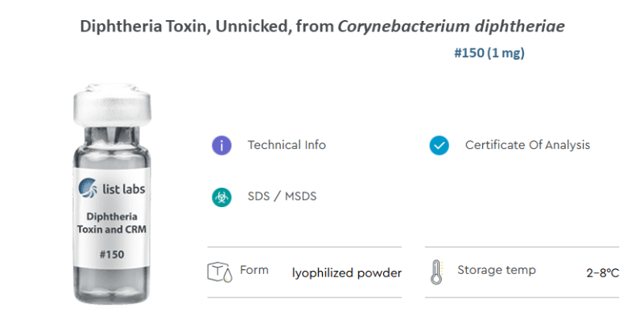
Task: Click the purple Technical Info icon
Action: [222, 146]
